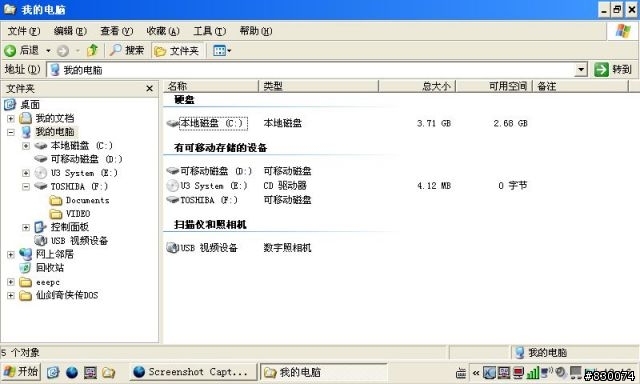Screen dimensions: 640x384
Task: Click the 我的文档 folder icon in tree
Action: click(26, 118)
